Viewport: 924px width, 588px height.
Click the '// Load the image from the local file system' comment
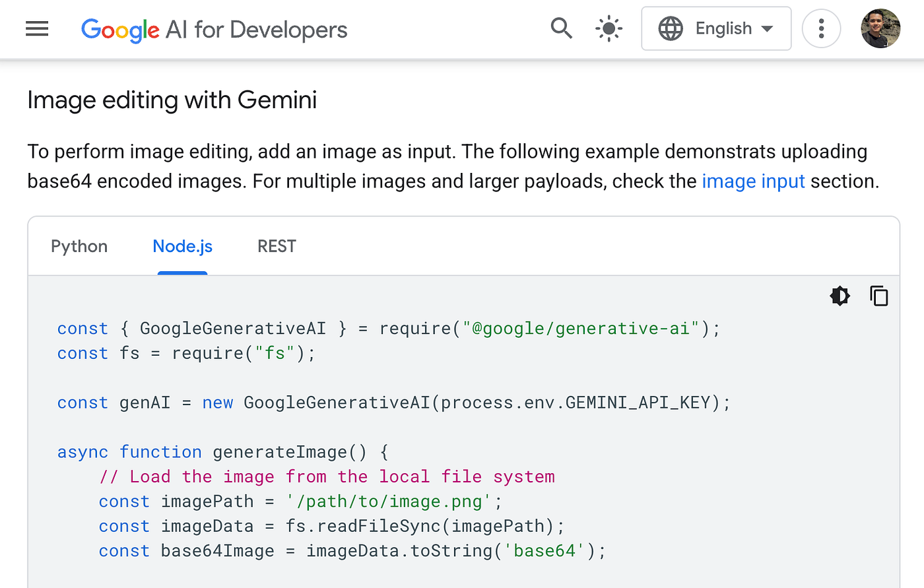(x=327, y=476)
